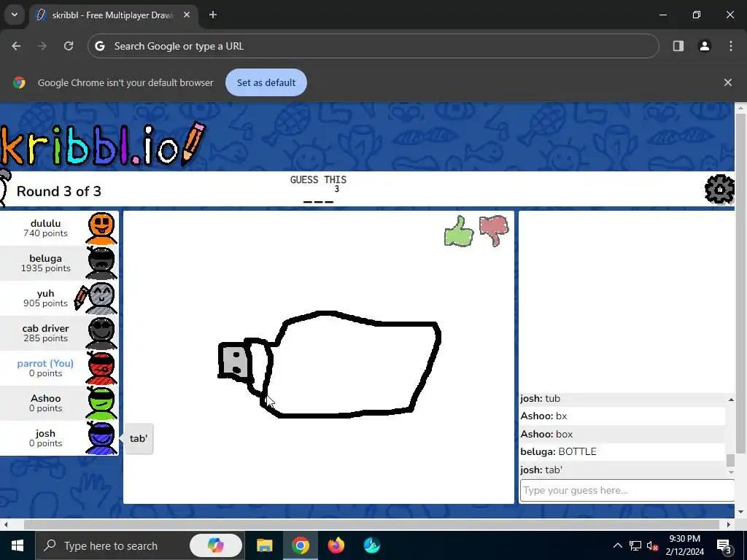Click josh's name in player list
The width and height of the screenshot is (747, 560).
point(45,433)
